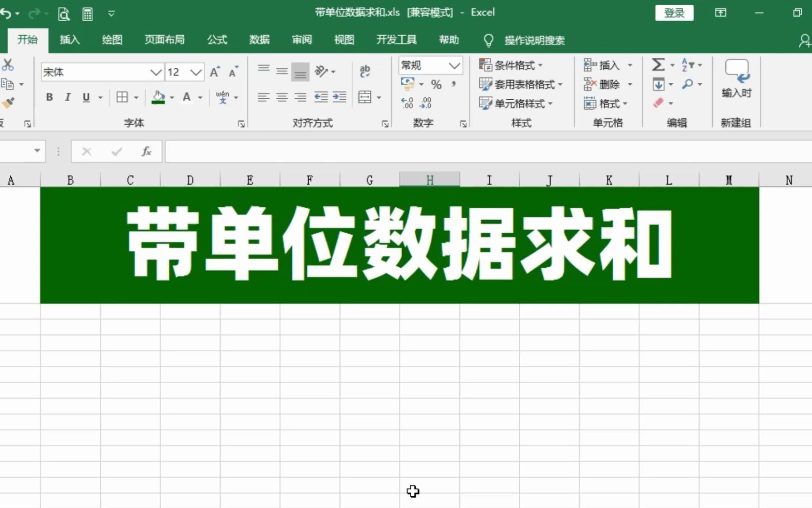Toggle Italic formatting
Viewport: 812px width, 508px height.
point(68,97)
